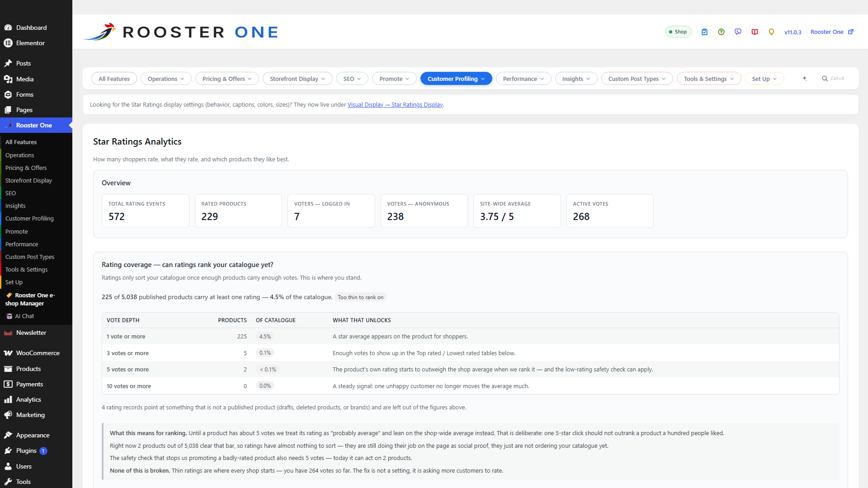Follow the Visual Display → Star Ratings Display link
The height and width of the screenshot is (488, 868).
point(395,105)
